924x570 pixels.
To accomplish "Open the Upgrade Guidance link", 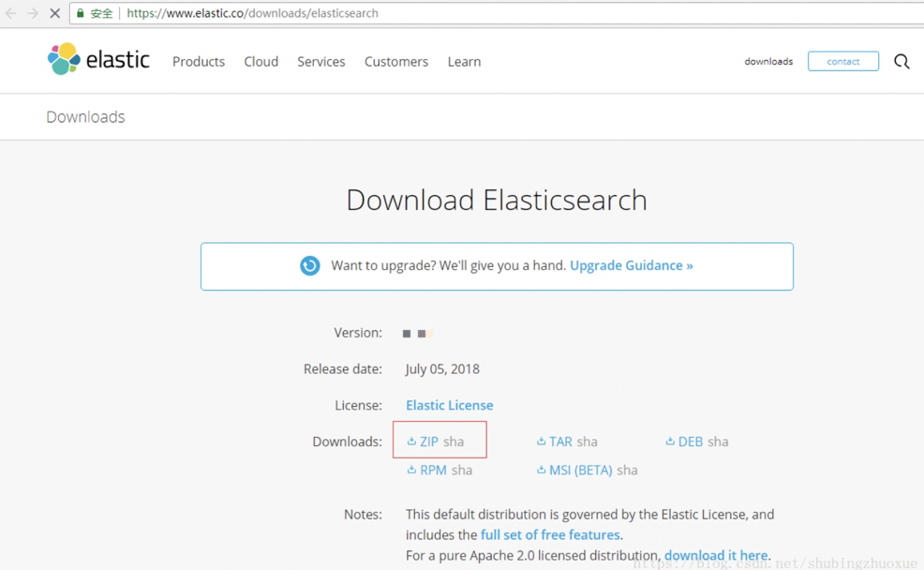I will [631, 266].
